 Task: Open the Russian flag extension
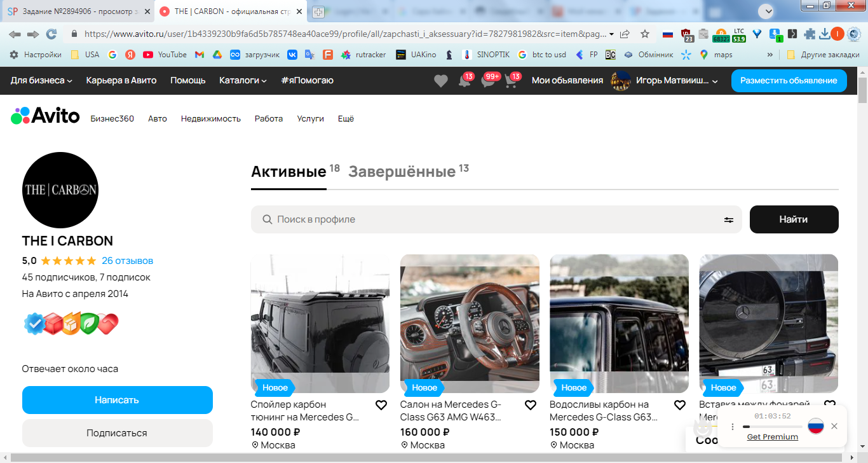667,34
